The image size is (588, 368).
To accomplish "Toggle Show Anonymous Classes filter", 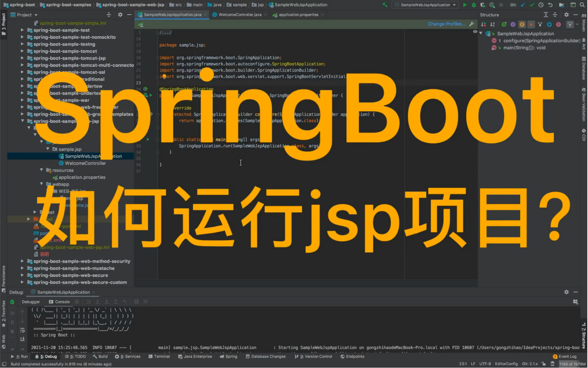I will click(x=549, y=24).
